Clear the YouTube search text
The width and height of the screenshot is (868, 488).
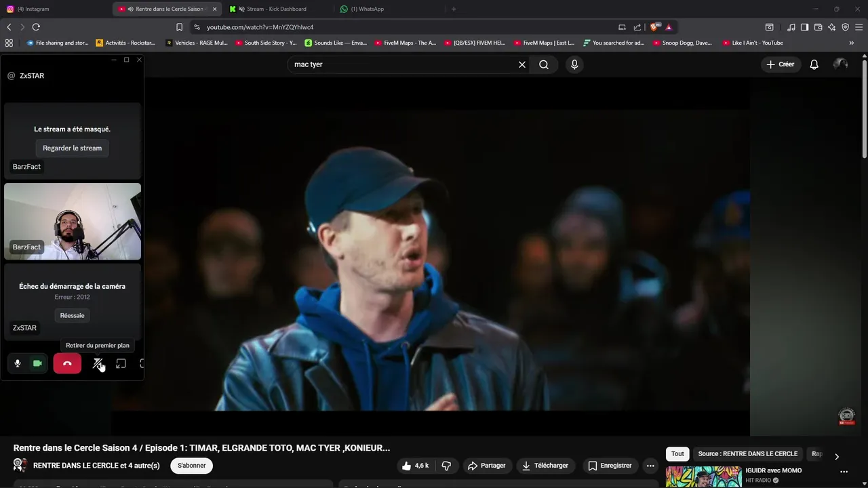[522, 64]
